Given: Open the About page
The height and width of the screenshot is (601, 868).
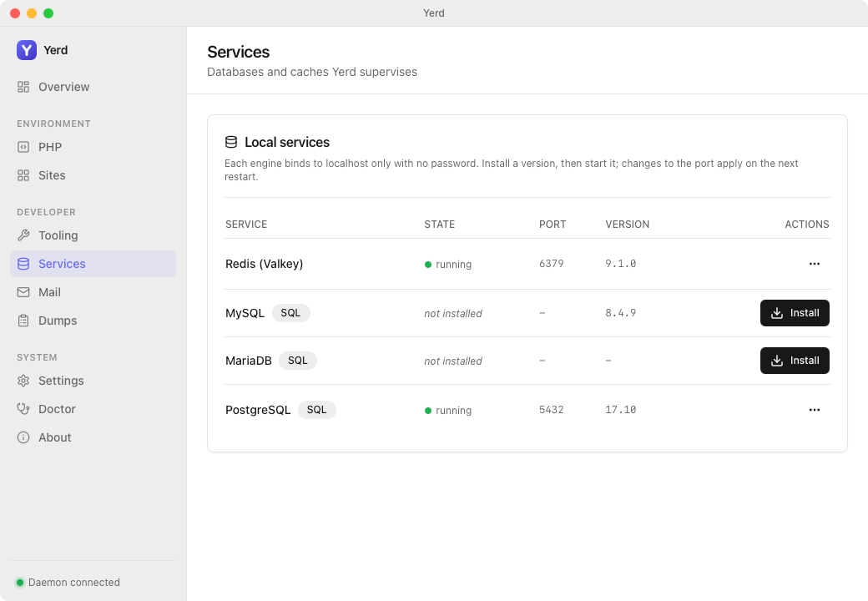Looking at the screenshot, I should pyautogui.click(x=93, y=437).
